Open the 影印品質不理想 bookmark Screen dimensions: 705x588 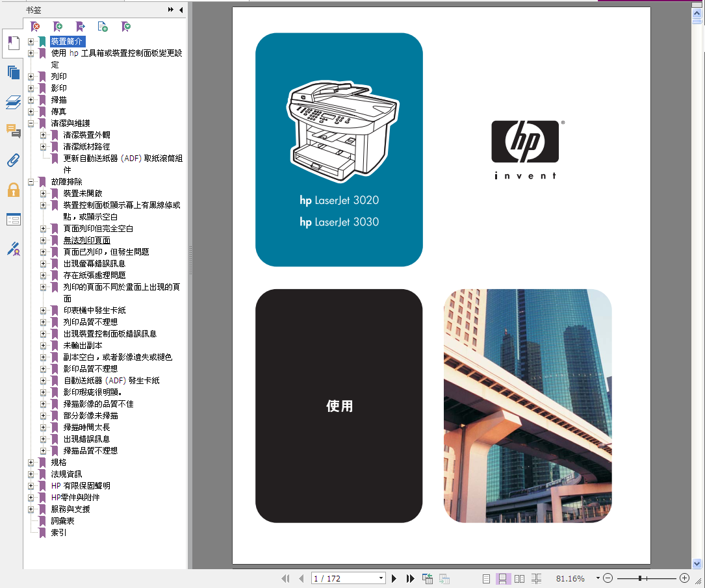coord(90,368)
